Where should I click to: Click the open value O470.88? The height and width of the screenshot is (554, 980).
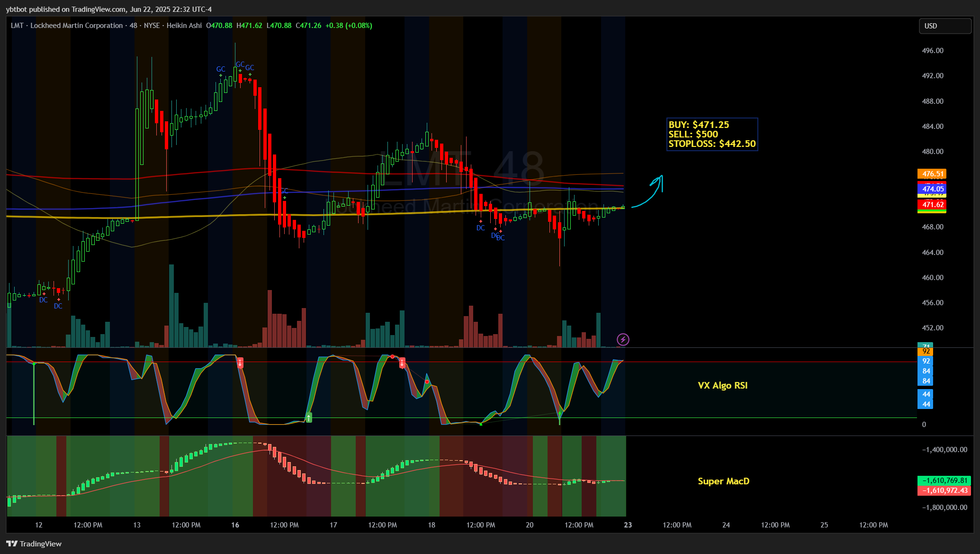pyautogui.click(x=219, y=26)
